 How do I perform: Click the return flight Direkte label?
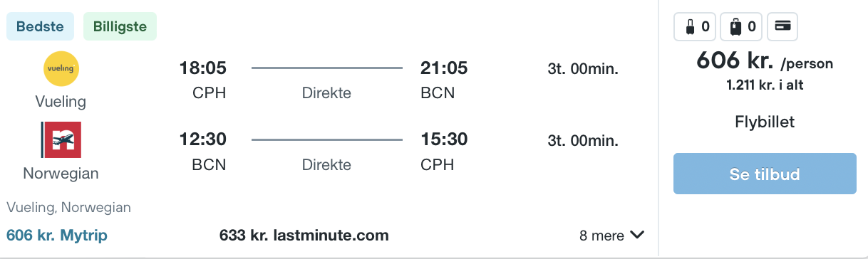(x=326, y=165)
